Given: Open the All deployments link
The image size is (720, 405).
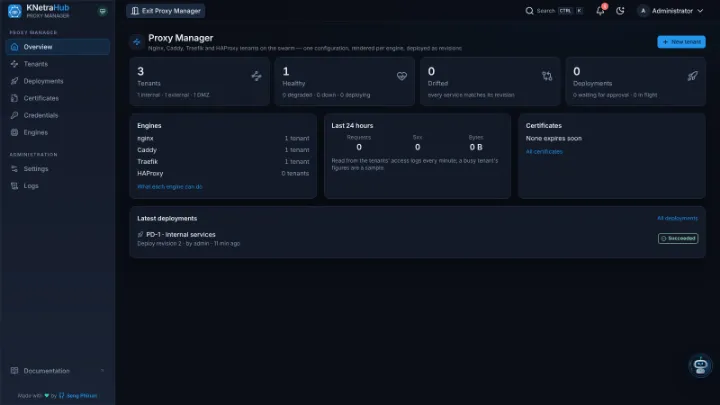Looking at the screenshot, I should pos(677,219).
